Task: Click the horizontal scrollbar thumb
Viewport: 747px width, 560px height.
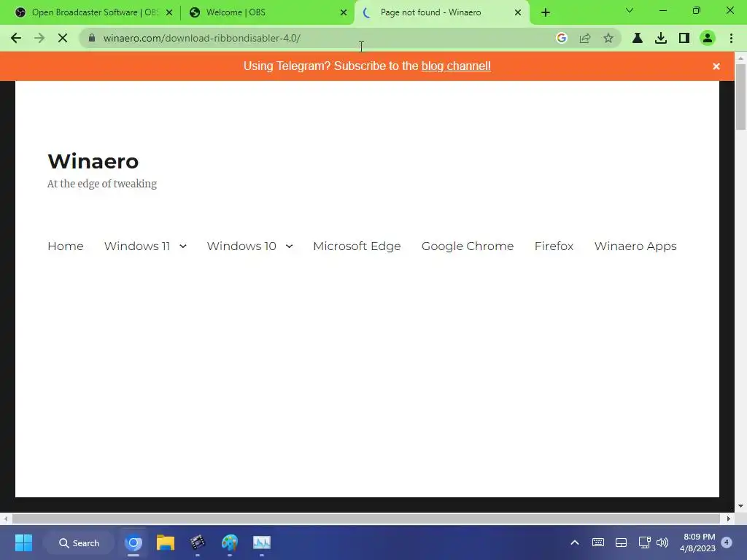Action: click(366, 518)
